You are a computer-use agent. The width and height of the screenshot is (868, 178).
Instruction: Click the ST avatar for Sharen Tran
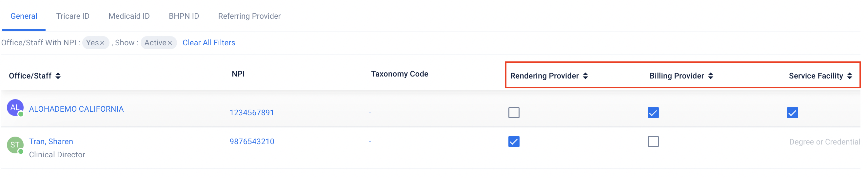pos(15,145)
